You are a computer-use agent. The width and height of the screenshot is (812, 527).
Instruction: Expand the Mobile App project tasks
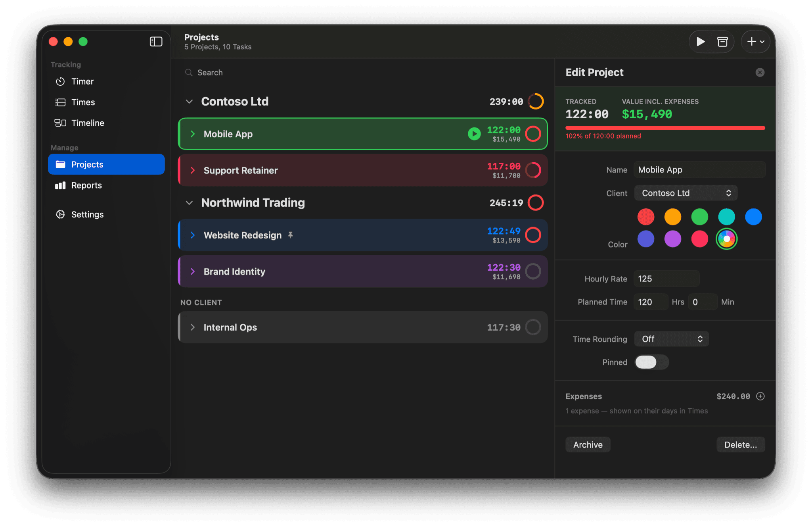tap(193, 134)
